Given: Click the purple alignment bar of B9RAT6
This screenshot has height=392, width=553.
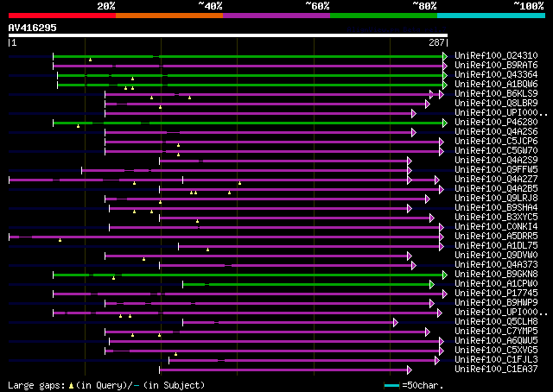Looking at the screenshot, I should [x=248, y=66].
